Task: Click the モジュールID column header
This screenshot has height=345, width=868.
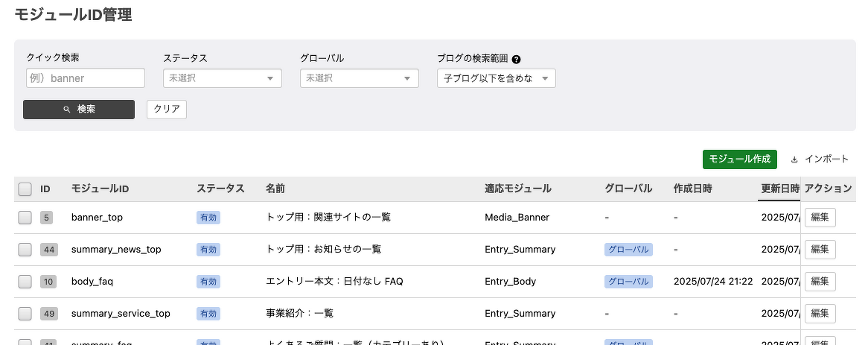Action: (x=100, y=189)
